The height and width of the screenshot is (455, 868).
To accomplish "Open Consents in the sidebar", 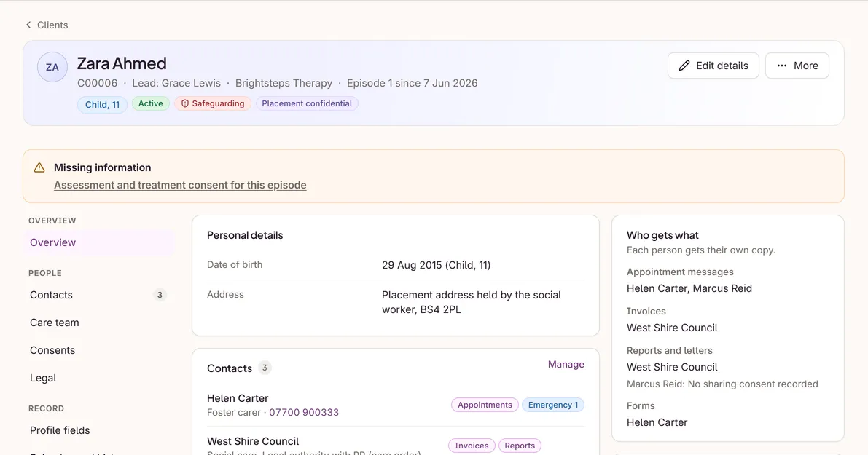I will pyautogui.click(x=98, y=350).
